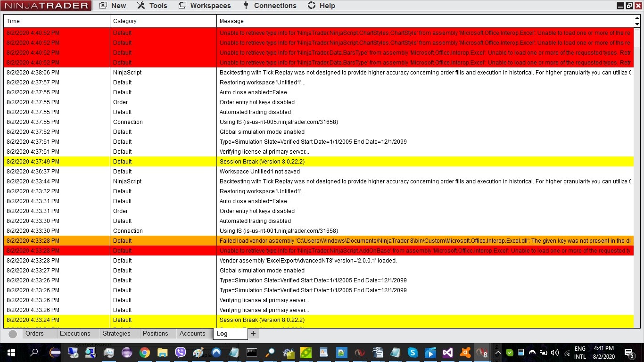
Task: Click the 4:33:27 PM 'Global simulation mode enabled'
Action: [x=262, y=271]
